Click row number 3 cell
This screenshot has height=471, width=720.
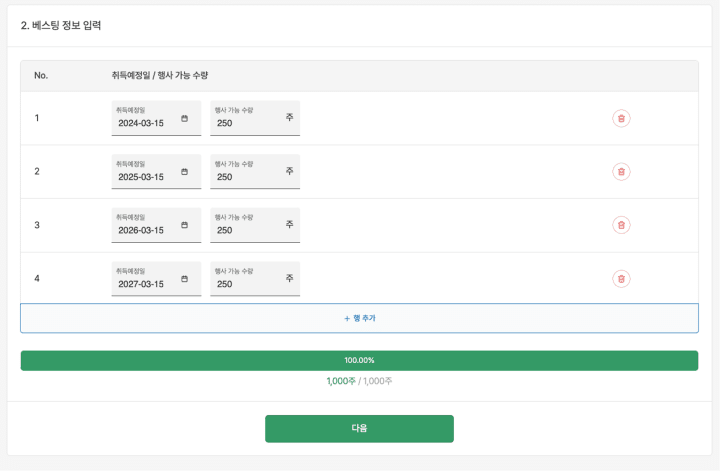37,225
